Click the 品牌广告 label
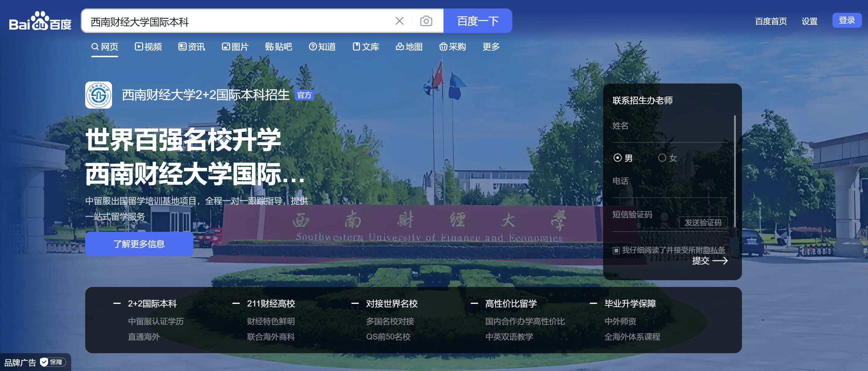This screenshot has width=868, height=371. pos(20,363)
